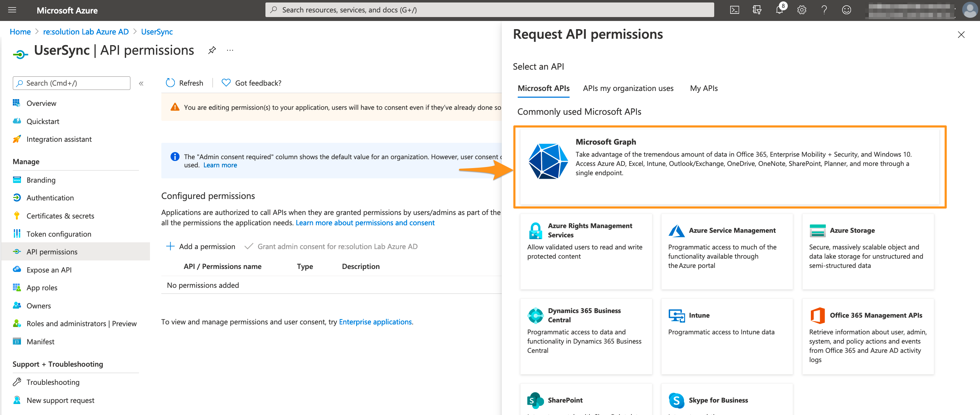The height and width of the screenshot is (415, 980).
Task: Open the notifications bell
Action: point(780,10)
